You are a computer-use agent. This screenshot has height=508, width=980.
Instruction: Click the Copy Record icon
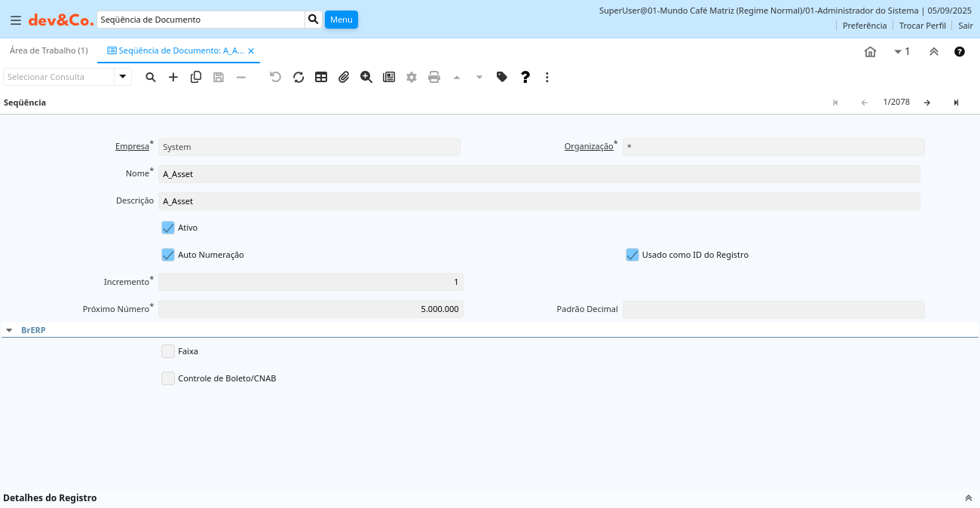click(196, 77)
